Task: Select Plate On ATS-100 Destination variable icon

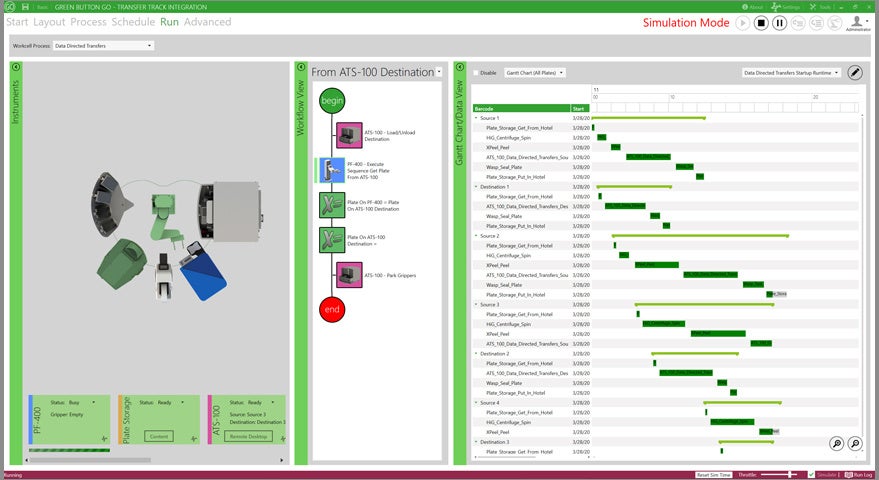Action: 332,239
